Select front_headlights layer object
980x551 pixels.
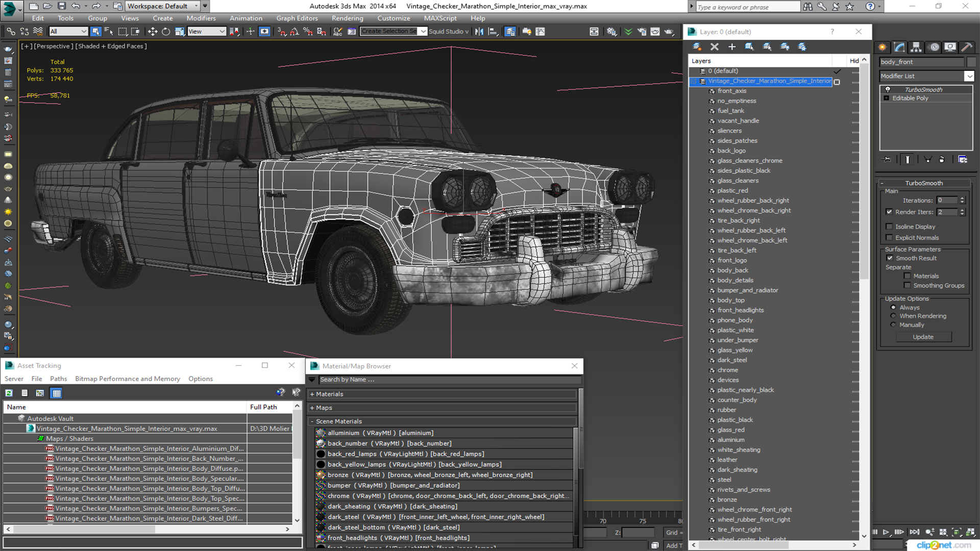(740, 310)
